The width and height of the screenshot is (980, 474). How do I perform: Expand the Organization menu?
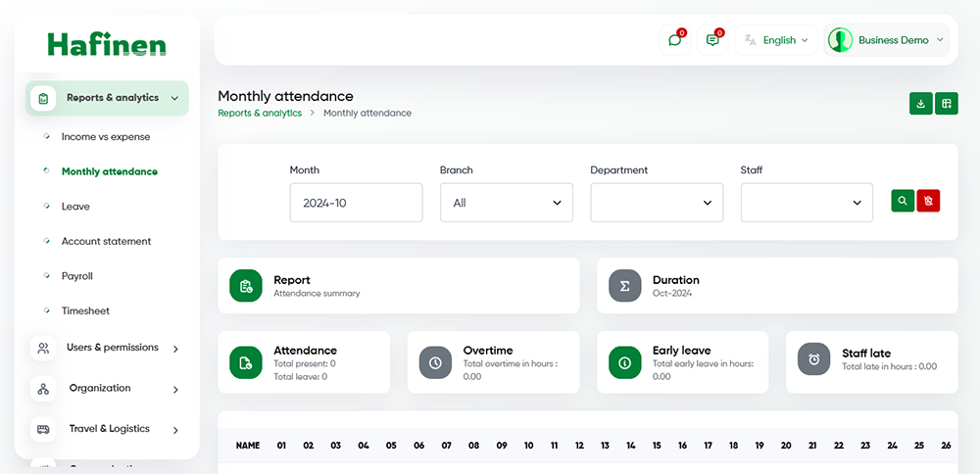[107, 389]
